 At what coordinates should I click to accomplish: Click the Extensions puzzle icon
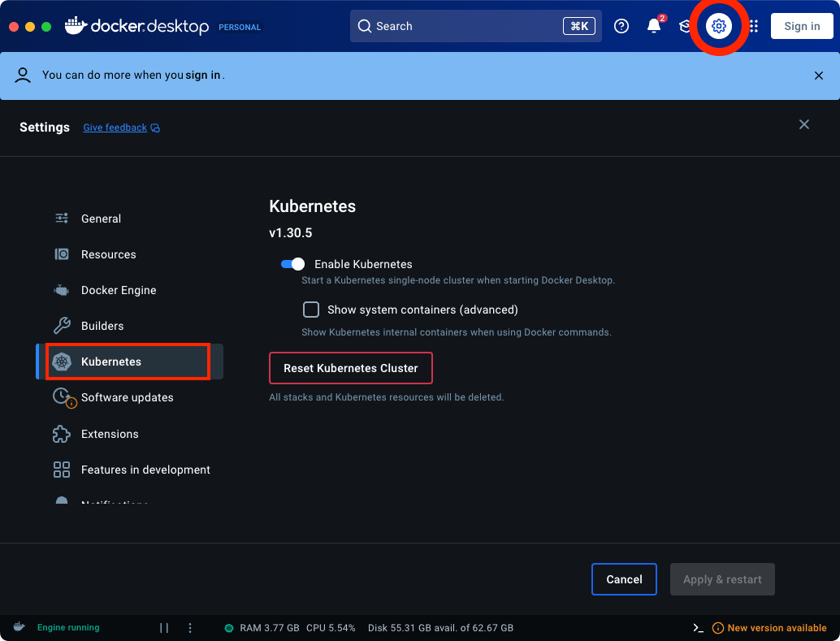pyautogui.click(x=62, y=434)
